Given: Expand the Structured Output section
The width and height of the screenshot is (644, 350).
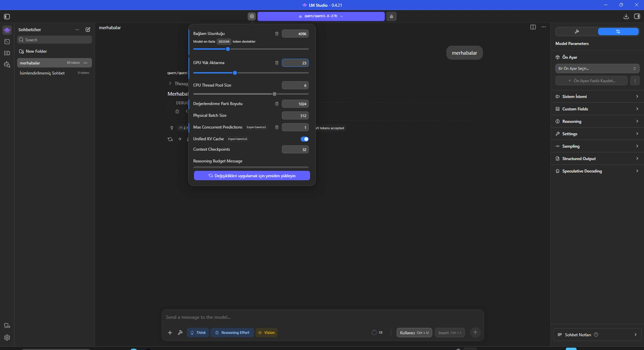Looking at the screenshot, I should pyautogui.click(x=597, y=158).
